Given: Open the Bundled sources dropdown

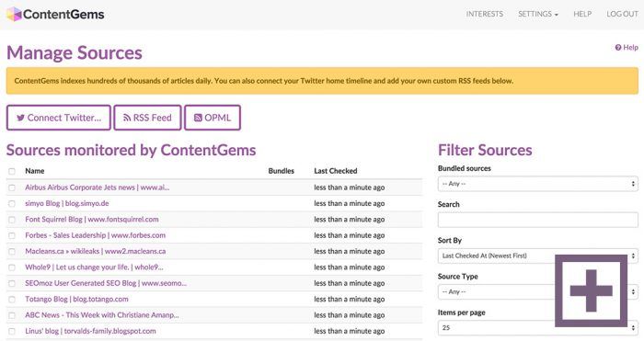Looking at the screenshot, I should coord(538,184).
